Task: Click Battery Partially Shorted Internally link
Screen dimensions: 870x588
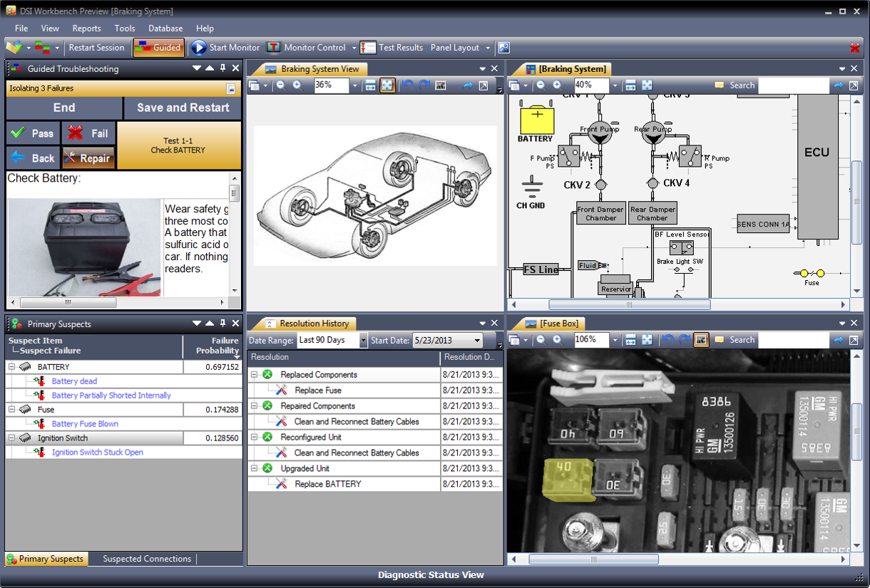Action: pos(111,396)
